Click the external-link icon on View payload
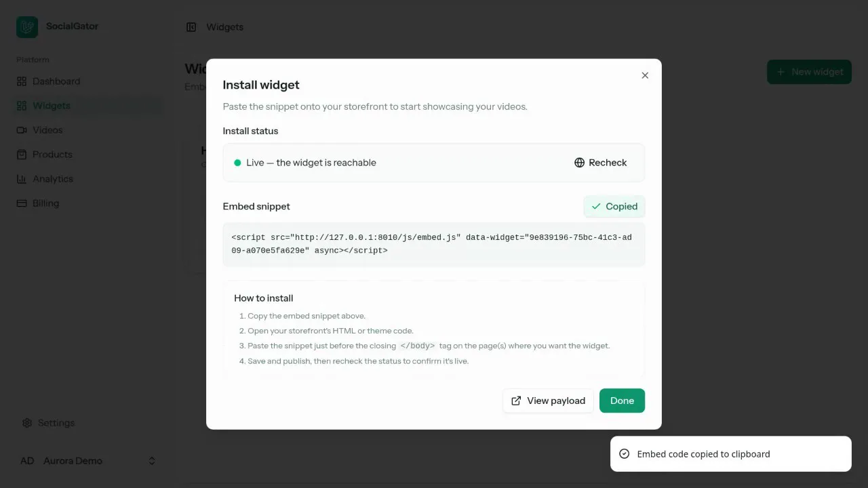 click(516, 401)
